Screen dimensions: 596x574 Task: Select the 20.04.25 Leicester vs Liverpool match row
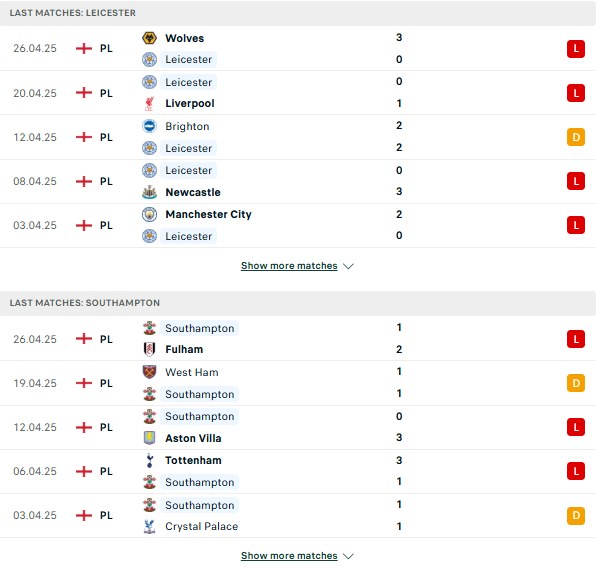coord(298,93)
